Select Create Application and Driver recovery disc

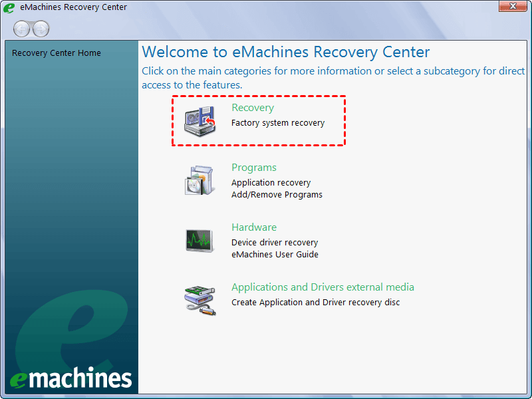coord(315,303)
